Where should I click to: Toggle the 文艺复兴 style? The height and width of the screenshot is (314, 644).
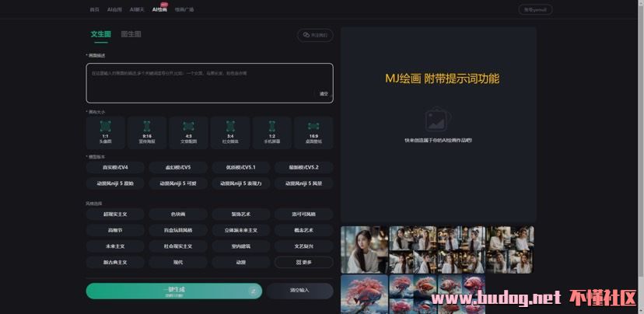click(x=303, y=246)
